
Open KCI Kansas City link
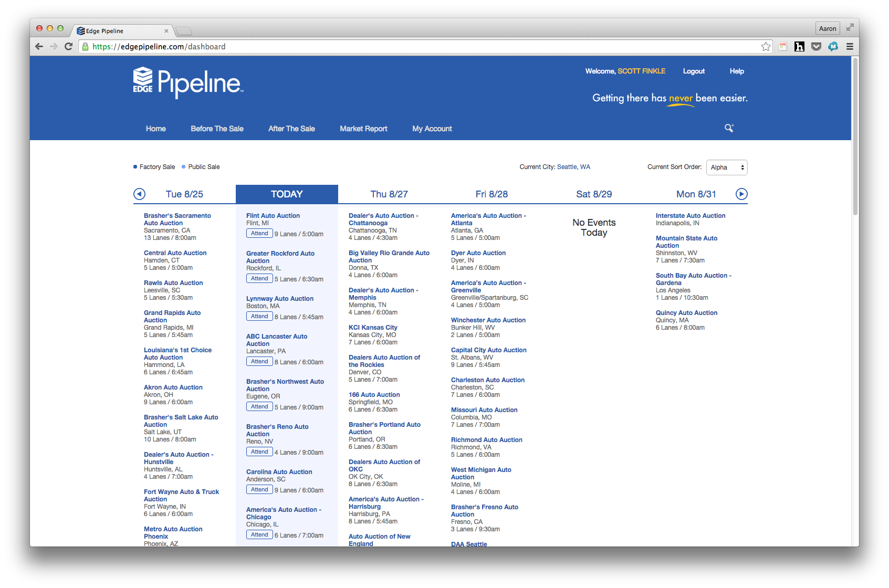pyautogui.click(x=373, y=328)
